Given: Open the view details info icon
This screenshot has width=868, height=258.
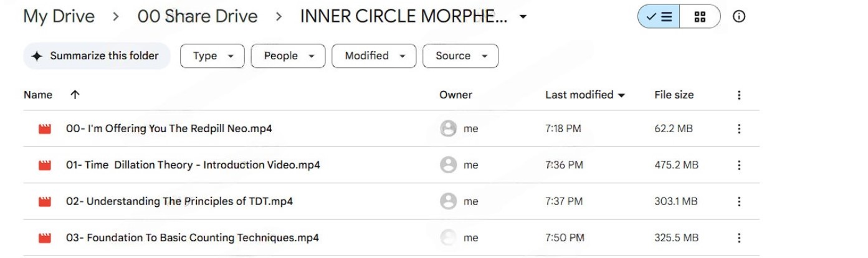Looking at the screenshot, I should [x=739, y=17].
